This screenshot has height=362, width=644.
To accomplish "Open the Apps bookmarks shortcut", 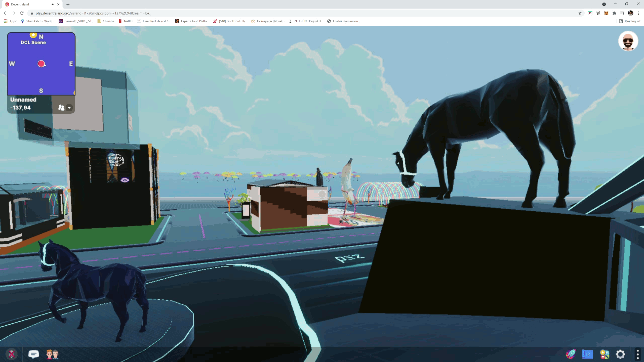I will pyautogui.click(x=10, y=21).
